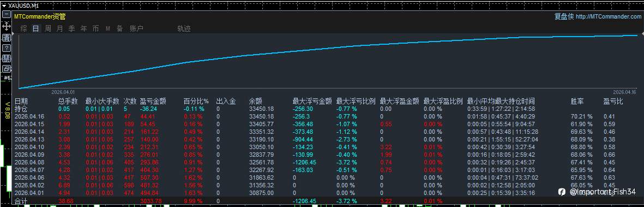Switch to the 综 summary tab
This screenshot has width=644, height=207.
pos(24,29)
